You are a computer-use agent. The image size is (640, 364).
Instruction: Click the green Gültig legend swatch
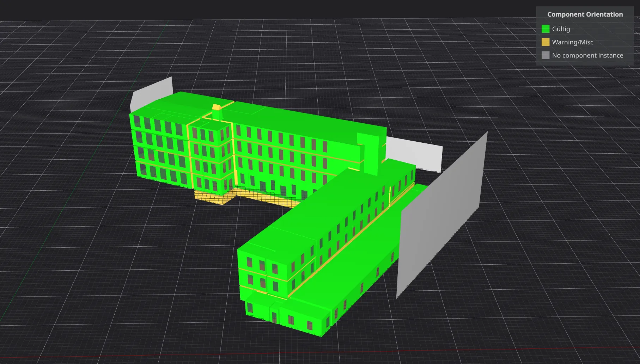(x=545, y=29)
